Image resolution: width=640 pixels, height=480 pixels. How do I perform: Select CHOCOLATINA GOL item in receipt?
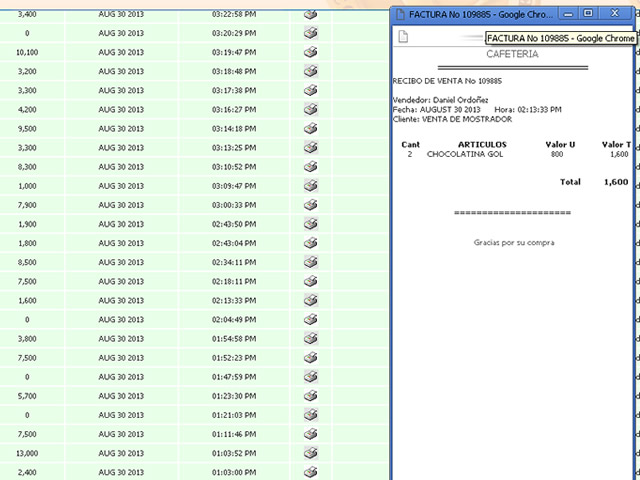tap(465, 154)
